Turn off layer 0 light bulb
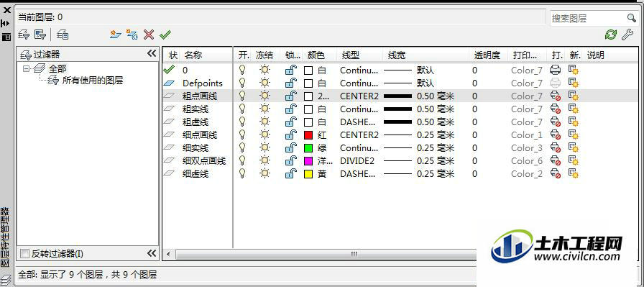644x287 pixels. click(x=242, y=70)
